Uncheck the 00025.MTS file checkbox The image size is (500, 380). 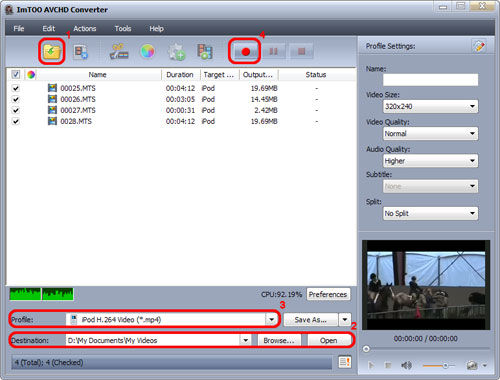(x=16, y=88)
